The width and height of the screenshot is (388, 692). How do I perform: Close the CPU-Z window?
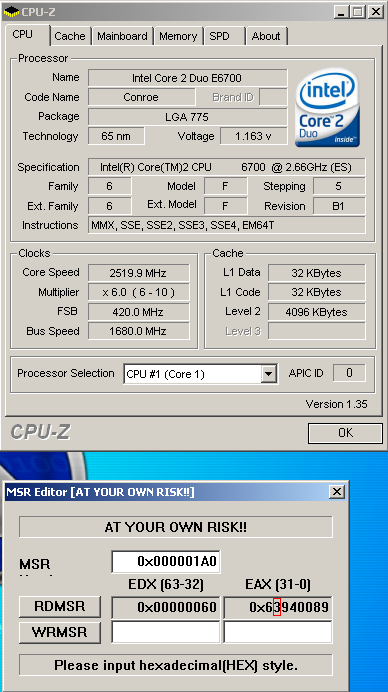[375, 11]
